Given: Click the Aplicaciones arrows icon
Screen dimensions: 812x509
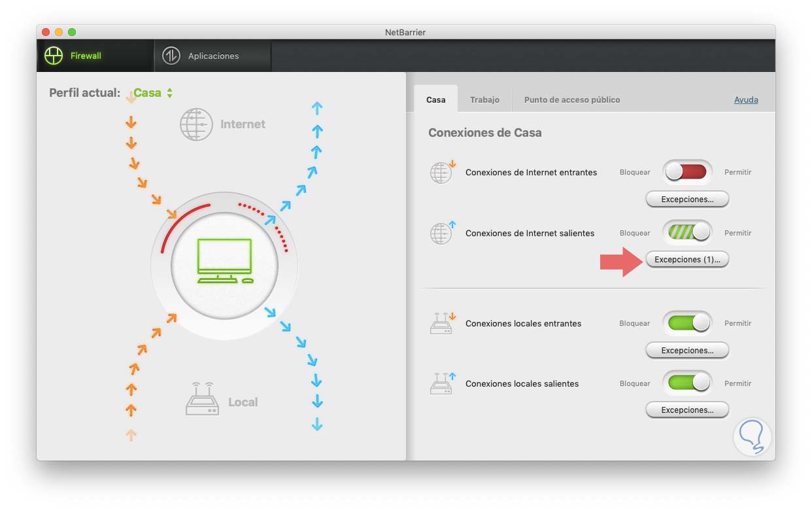Looking at the screenshot, I should [171, 56].
